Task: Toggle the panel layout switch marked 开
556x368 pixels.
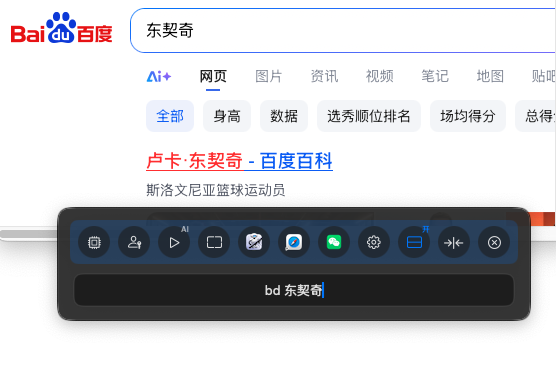Action: click(x=414, y=242)
